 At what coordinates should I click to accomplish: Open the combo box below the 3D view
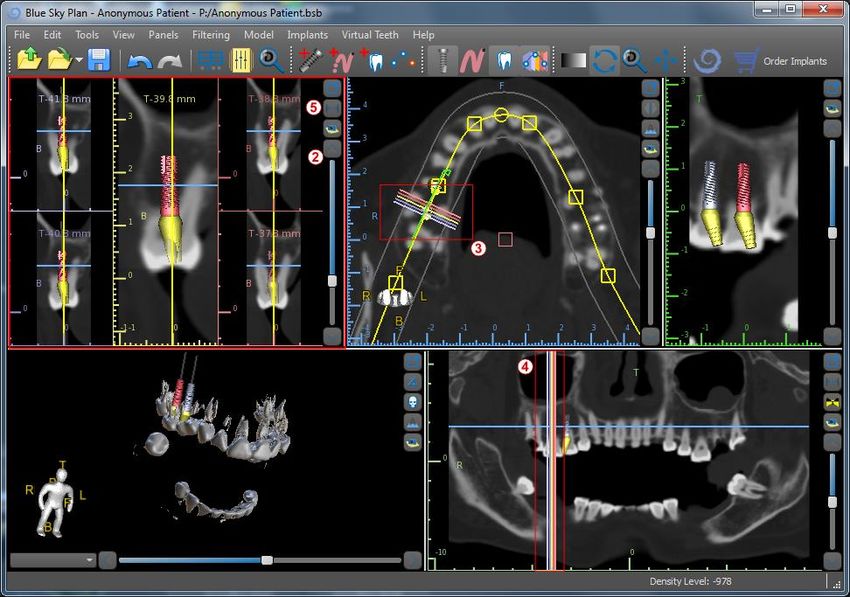pos(53,560)
